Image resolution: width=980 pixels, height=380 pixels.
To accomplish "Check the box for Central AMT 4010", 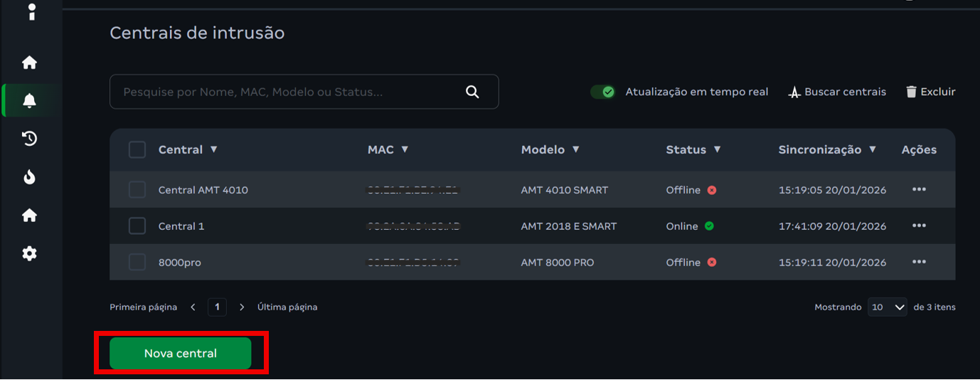I will pos(137,190).
